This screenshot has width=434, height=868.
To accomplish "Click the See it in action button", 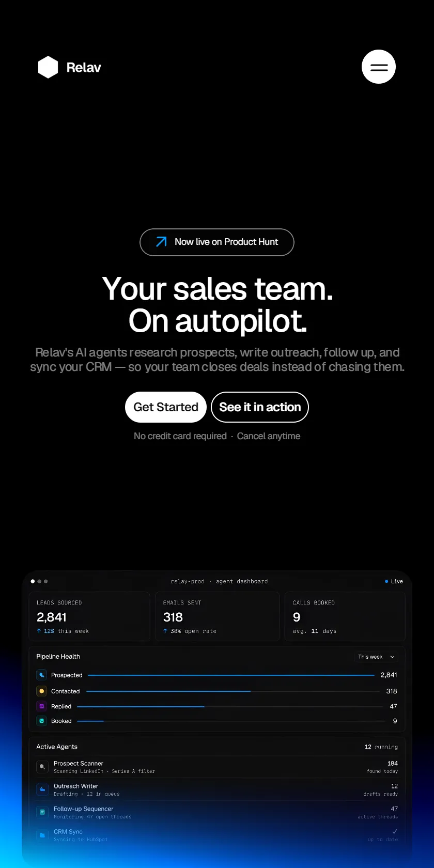I will 260,407.
